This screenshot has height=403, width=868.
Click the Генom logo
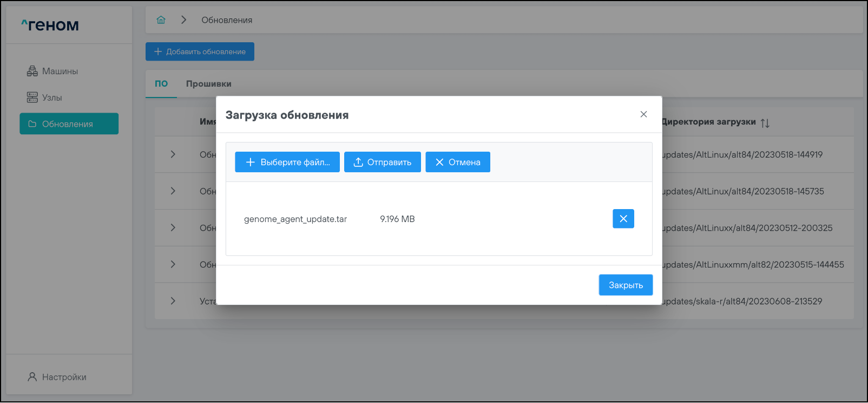[x=50, y=25]
